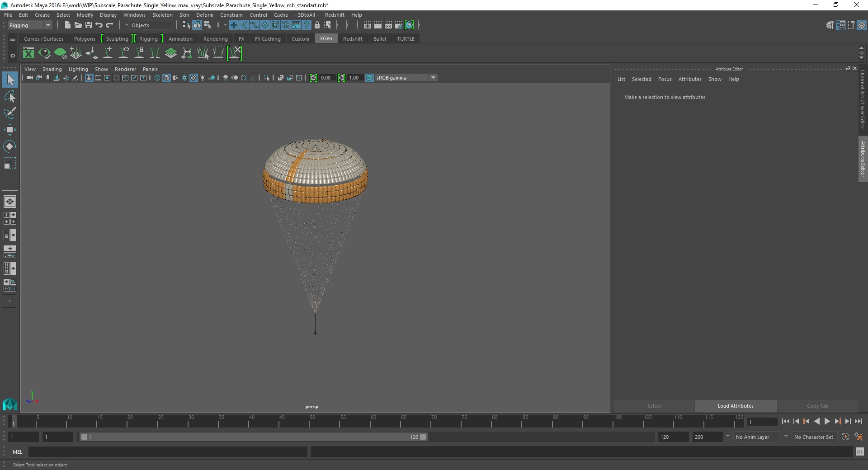868x470 pixels.
Task: Toggle select by hierarchy mode
Action: 186,25
